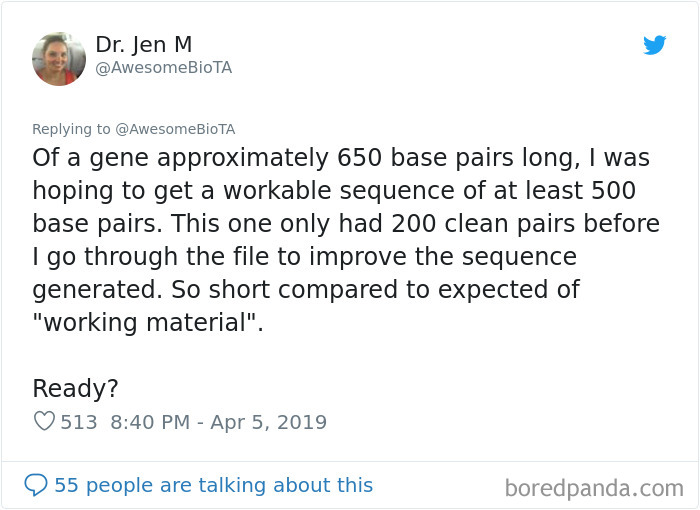Click the Ready? line of the tweet

tap(75, 388)
